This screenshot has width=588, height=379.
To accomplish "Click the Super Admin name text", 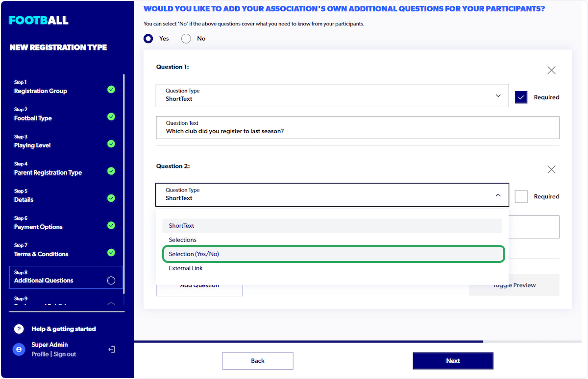I will [49, 345].
